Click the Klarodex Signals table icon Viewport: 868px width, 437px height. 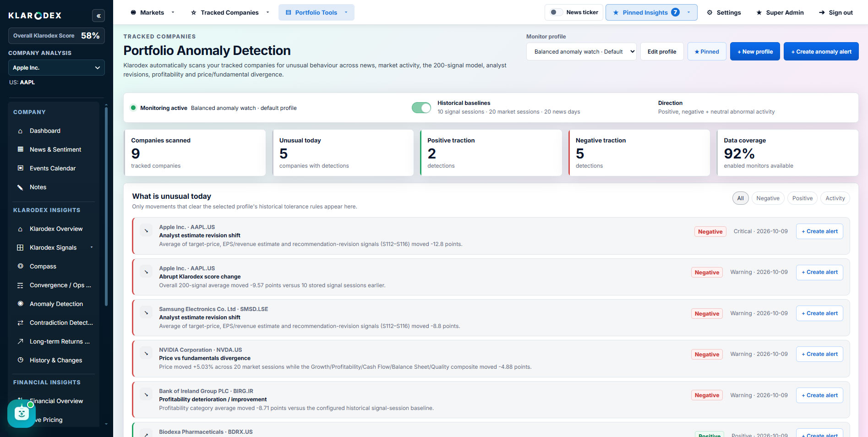(x=20, y=248)
